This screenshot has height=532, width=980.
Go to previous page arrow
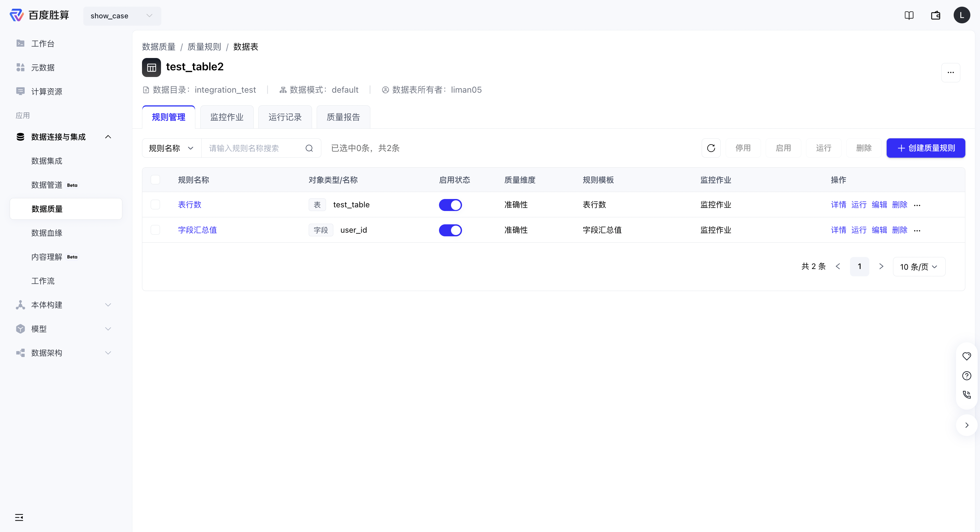tap(838, 266)
